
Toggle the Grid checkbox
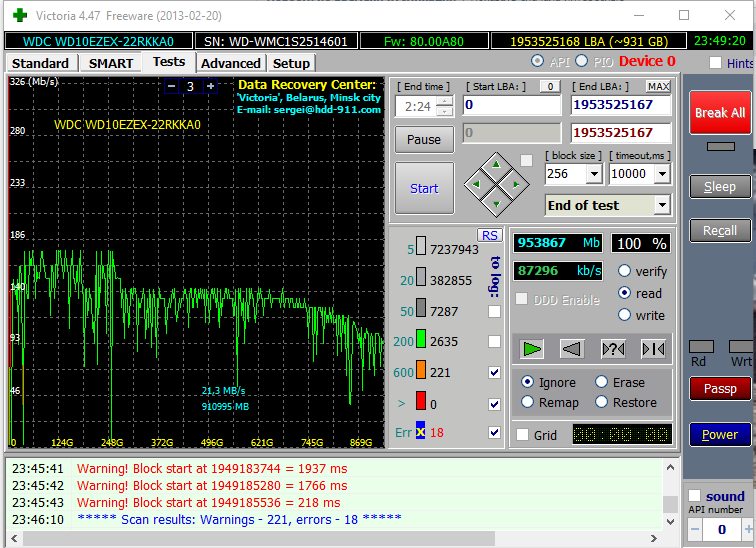coord(523,435)
